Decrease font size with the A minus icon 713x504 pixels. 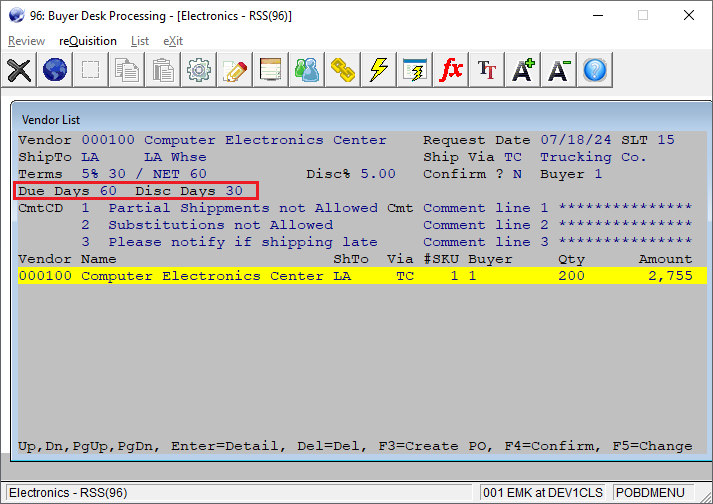pos(558,70)
